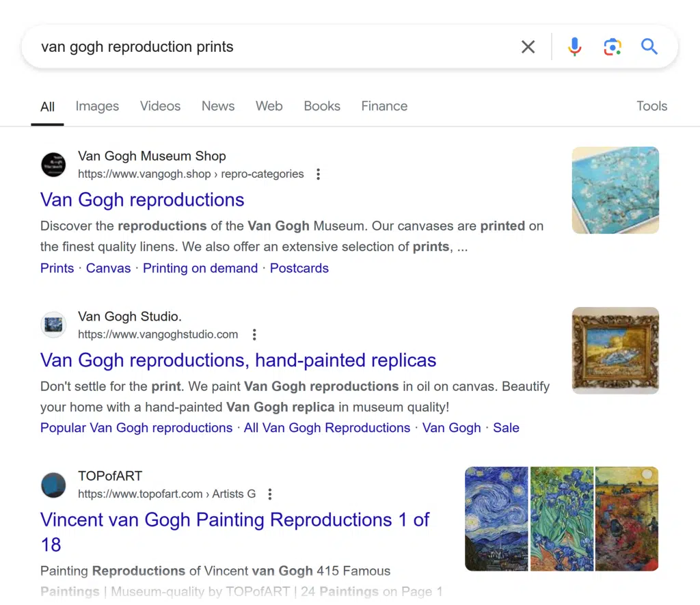Clear the search box with X icon

click(x=528, y=46)
